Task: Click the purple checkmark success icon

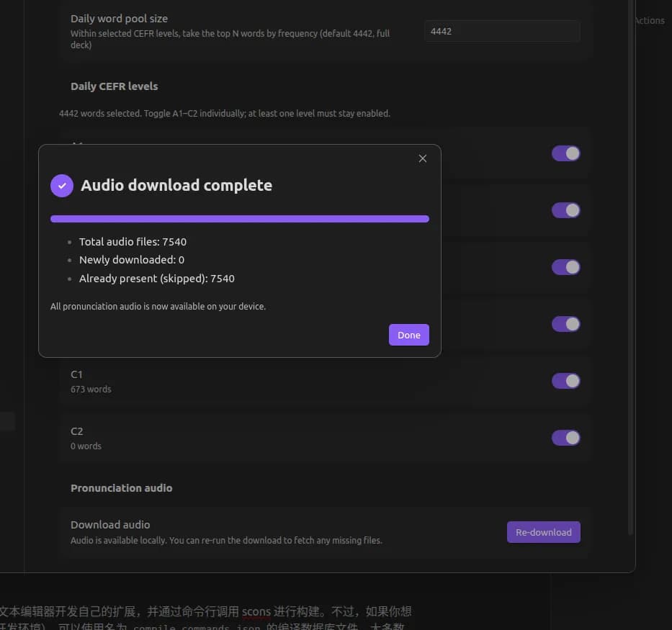Action: (x=62, y=186)
